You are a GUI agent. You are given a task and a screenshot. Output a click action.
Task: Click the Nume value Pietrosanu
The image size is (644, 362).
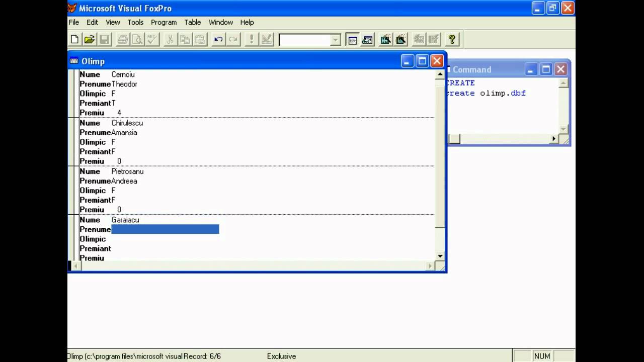[x=127, y=171]
